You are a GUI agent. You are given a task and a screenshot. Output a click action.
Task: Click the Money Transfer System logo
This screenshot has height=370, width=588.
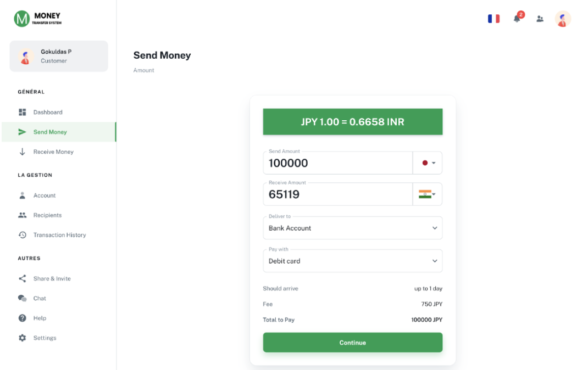38,19
